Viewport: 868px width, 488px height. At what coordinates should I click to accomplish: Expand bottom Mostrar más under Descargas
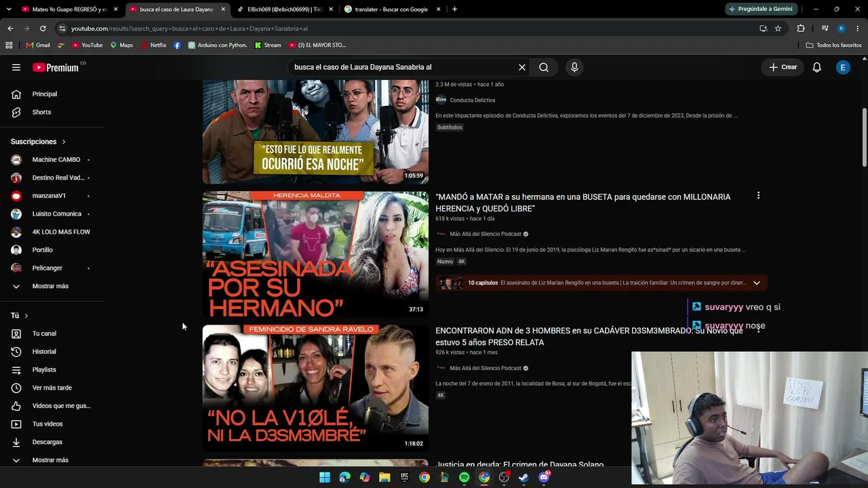[51, 460]
